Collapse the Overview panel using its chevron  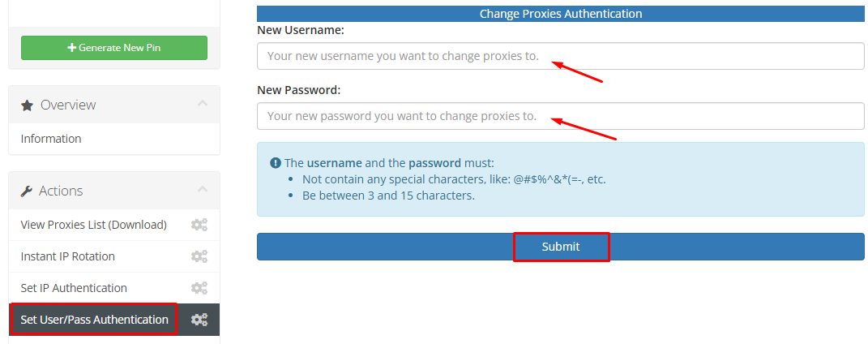203,104
